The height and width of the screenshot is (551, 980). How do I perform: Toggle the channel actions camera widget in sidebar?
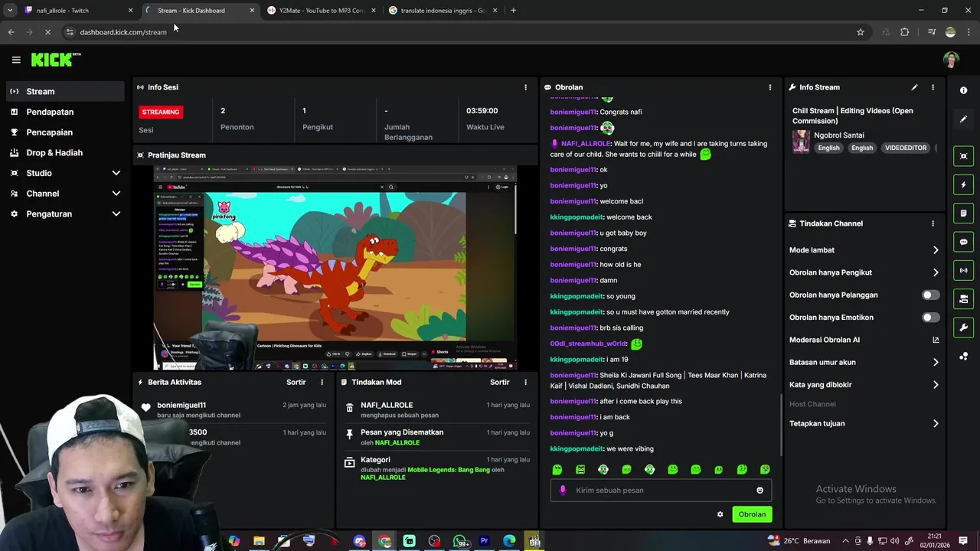tap(963, 298)
